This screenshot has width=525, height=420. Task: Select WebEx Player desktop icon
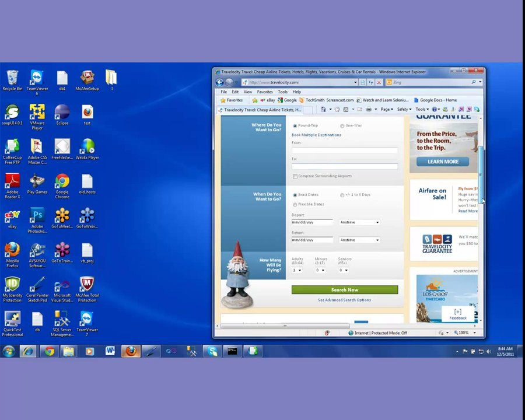87,149
